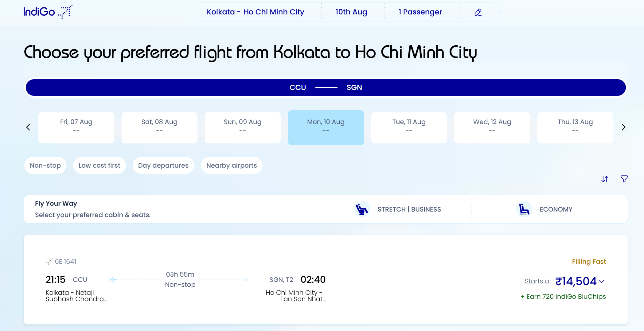Screen dimensions: 644x331
Task: Toggle the Nearby airports chip
Action: pyautogui.click(x=232, y=165)
